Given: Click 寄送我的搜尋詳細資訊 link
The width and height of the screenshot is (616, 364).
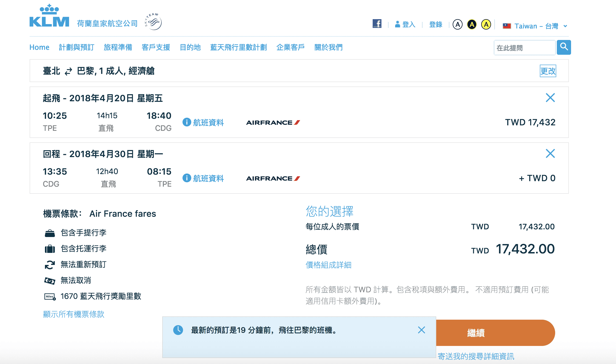Looking at the screenshot, I should coord(476,356).
